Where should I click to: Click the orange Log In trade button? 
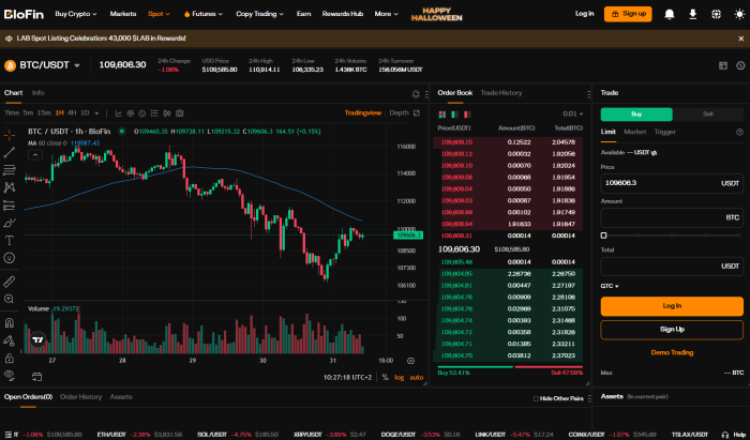click(x=672, y=306)
